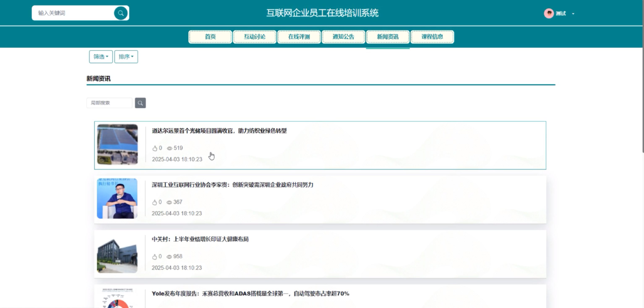Click thumbs-up icon on the 中关村 article
The image size is (644, 308).
click(155, 257)
